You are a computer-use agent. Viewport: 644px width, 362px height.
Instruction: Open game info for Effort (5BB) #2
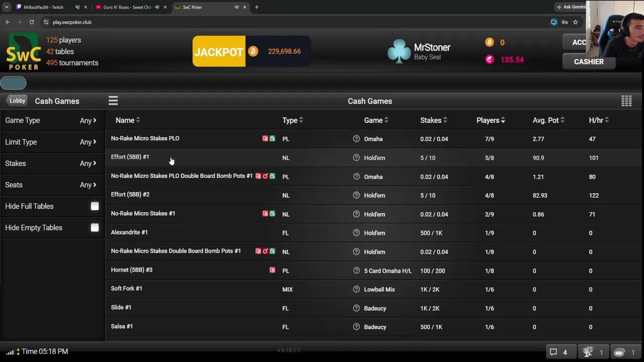tap(356, 195)
